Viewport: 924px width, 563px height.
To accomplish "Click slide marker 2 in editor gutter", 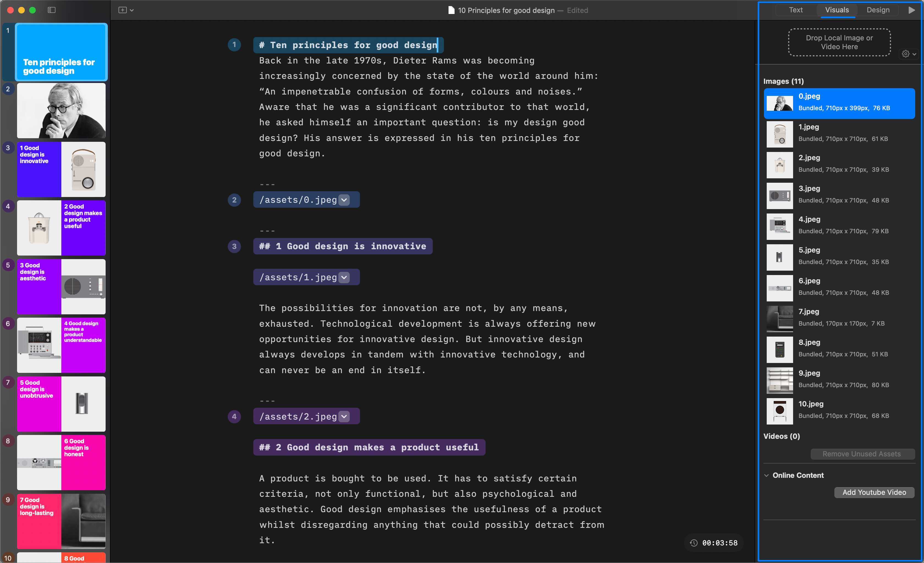I will [x=234, y=200].
